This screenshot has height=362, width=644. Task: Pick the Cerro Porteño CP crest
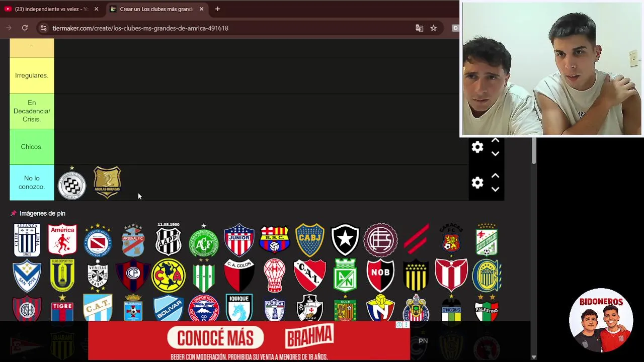click(x=133, y=275)
